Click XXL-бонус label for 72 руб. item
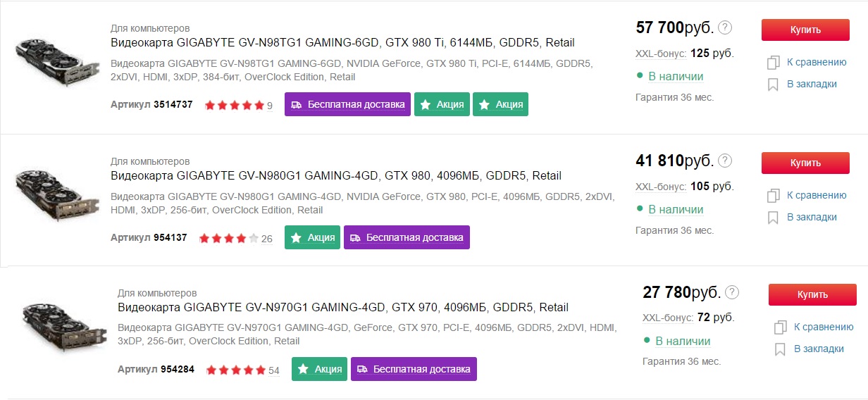Viewport: 868px width, 400px height. (x=668, y=318)
